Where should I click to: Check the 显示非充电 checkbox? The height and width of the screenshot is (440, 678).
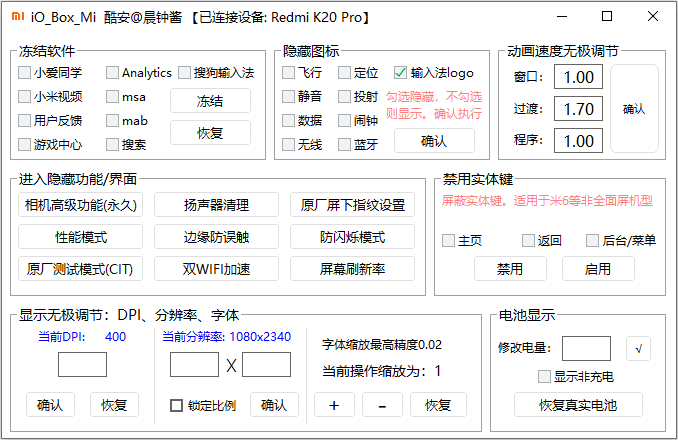click(544, 376)
